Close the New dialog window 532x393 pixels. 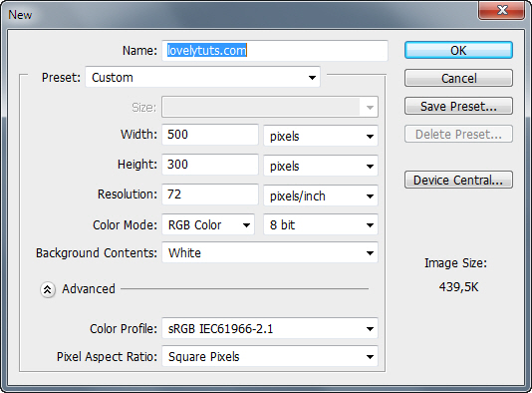pos(502,10)
